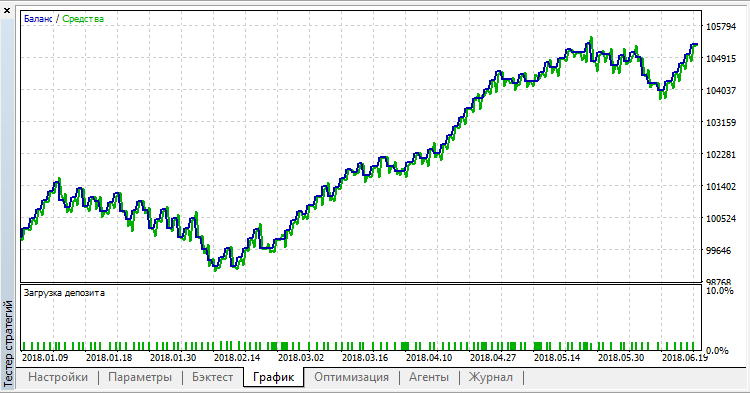750x394 pixels.
Task: Open the Агенты tab
Action: (x=429, y=377)
